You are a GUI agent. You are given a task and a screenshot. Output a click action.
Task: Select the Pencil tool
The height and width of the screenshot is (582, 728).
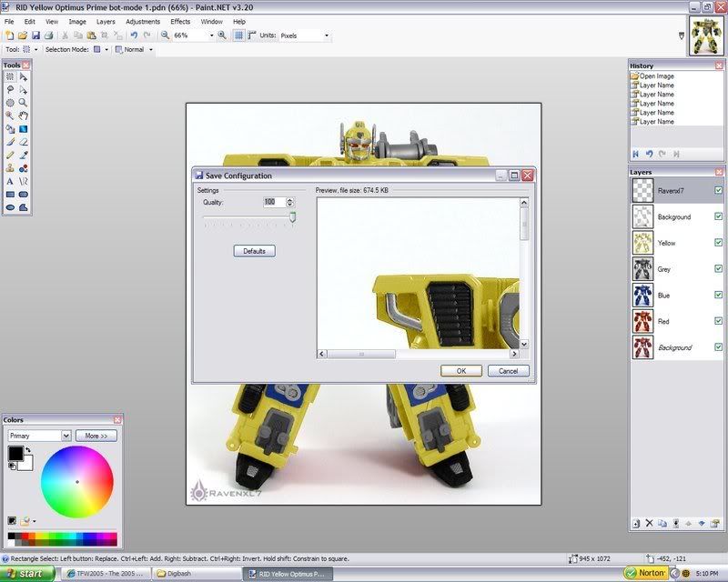pos(10,155)
